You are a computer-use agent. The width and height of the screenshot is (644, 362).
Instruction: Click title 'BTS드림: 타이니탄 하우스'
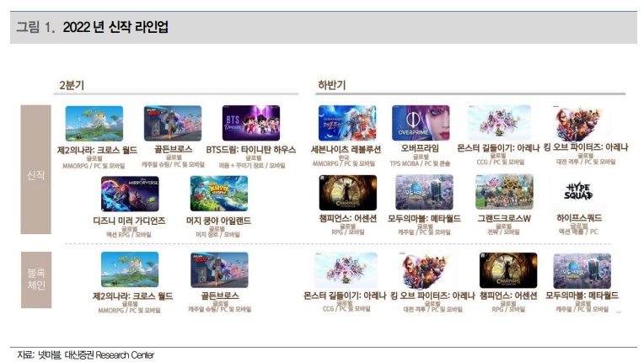point(251,150)
